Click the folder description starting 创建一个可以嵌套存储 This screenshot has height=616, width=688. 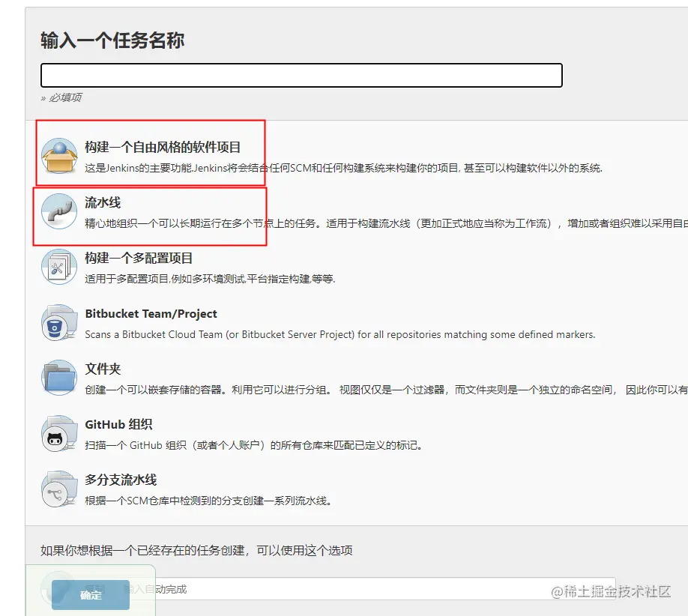[x=386, y=390]
